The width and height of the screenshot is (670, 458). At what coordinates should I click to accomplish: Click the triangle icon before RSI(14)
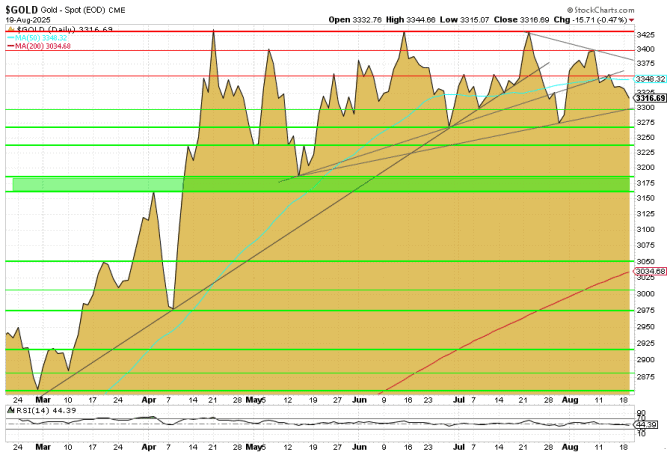(11, 410)
